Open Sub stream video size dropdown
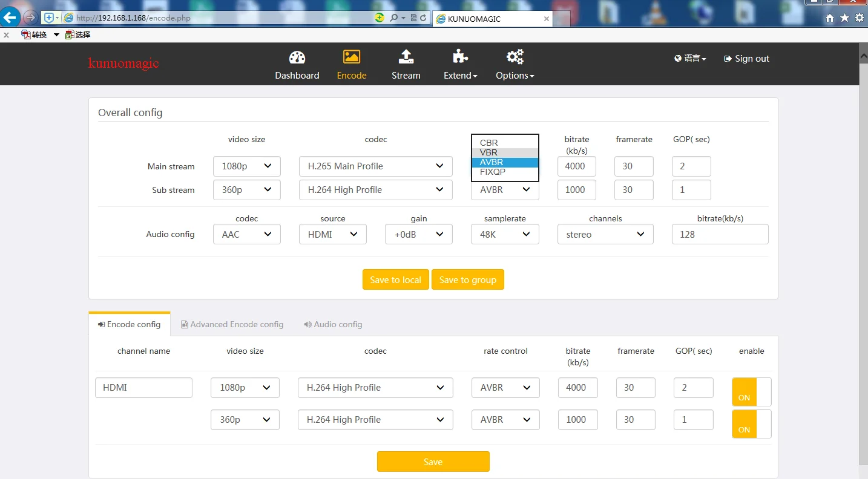This screenshot has width=868, height=479. point(247,190)
